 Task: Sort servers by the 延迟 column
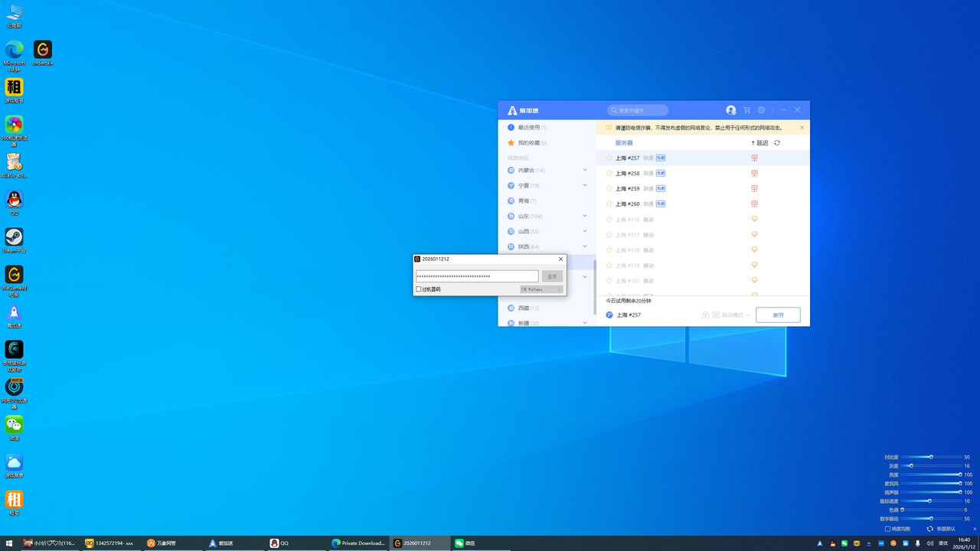click(x=759, y=143)
